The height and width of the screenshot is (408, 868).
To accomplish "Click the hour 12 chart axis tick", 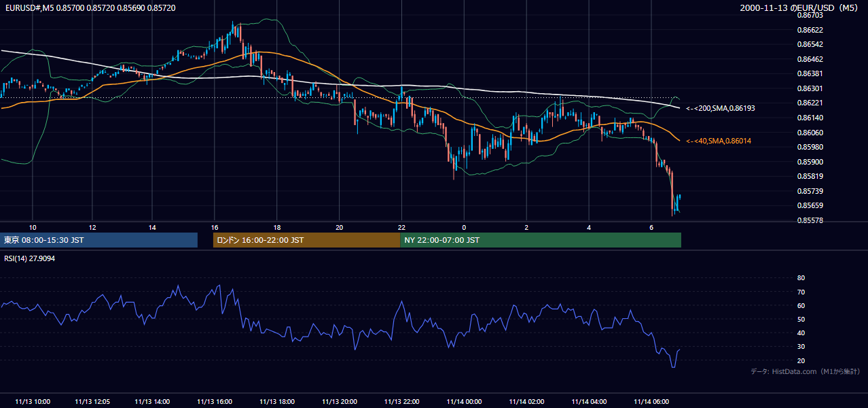I will [92, 227].
